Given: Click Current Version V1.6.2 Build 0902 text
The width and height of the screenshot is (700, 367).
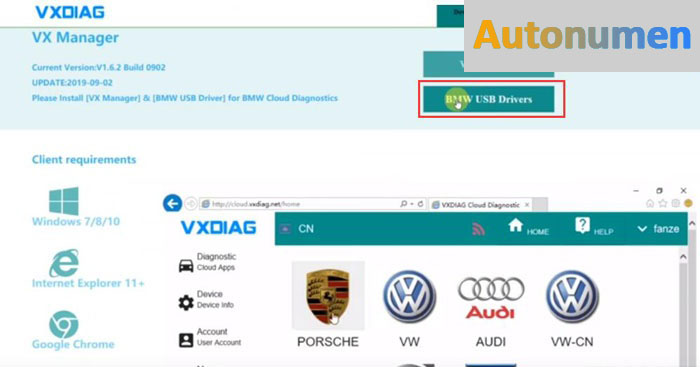Looking at the screenshot, I should [99, 67].
